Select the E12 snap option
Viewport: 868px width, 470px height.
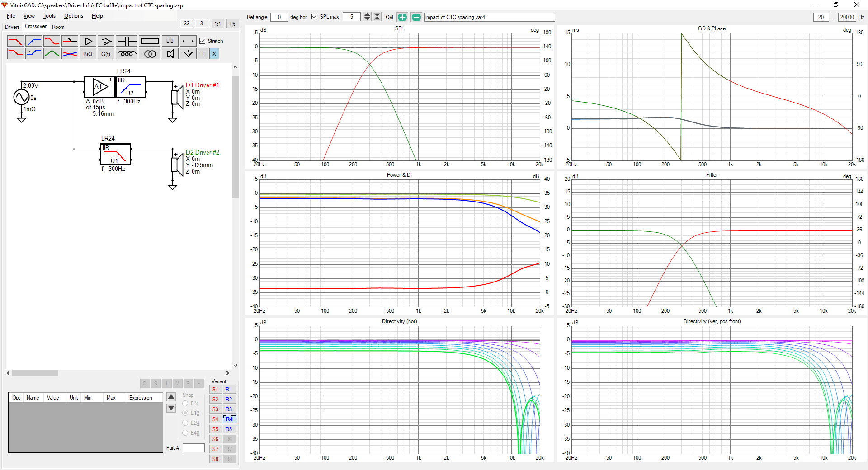[185, 413]
